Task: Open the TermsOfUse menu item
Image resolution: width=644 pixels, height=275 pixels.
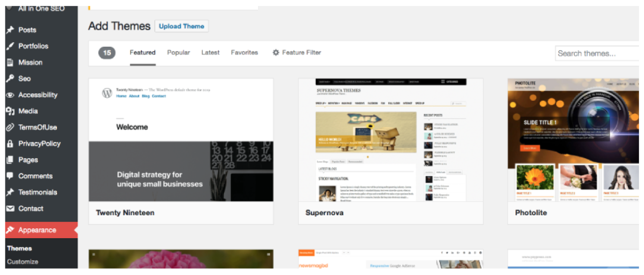Action: click(39, 127)
